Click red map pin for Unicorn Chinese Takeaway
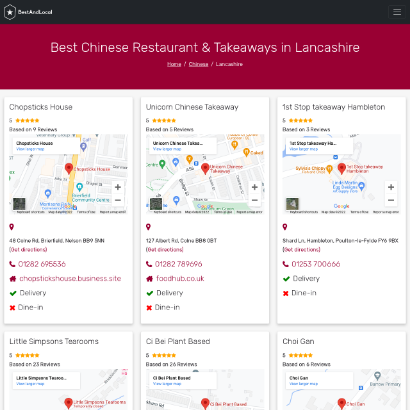 click(x=205, y=169)
